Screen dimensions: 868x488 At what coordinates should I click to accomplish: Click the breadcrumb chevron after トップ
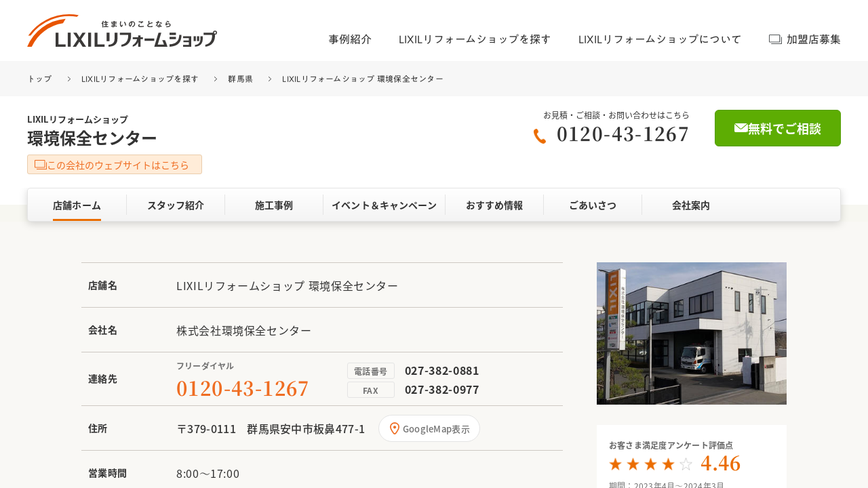click(x=68, y=79)
